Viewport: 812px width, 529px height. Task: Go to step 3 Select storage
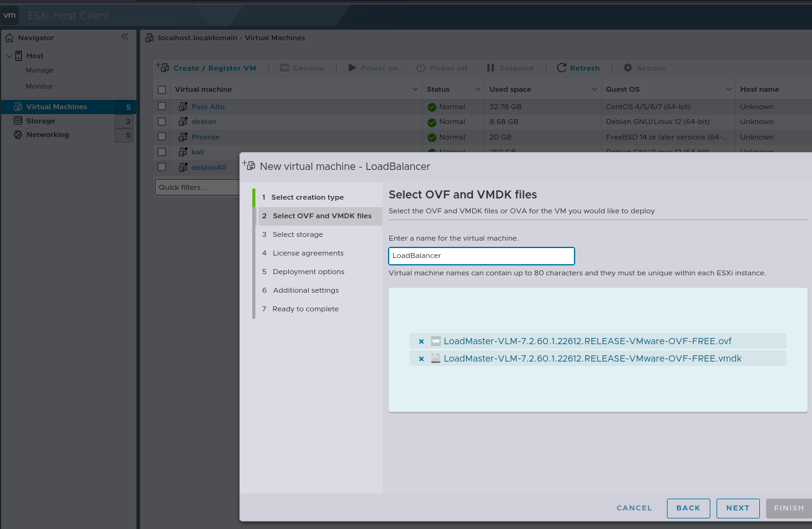point(298,234)
